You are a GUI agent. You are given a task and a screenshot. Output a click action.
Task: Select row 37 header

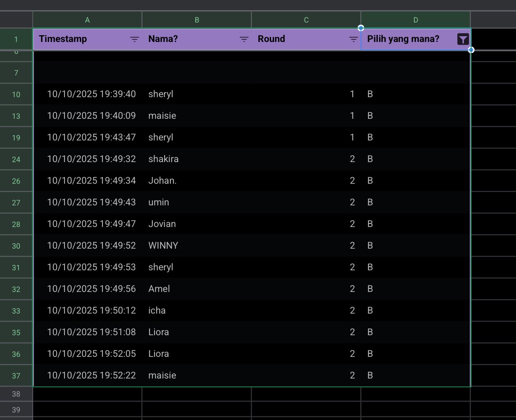(x=16, y=375)
